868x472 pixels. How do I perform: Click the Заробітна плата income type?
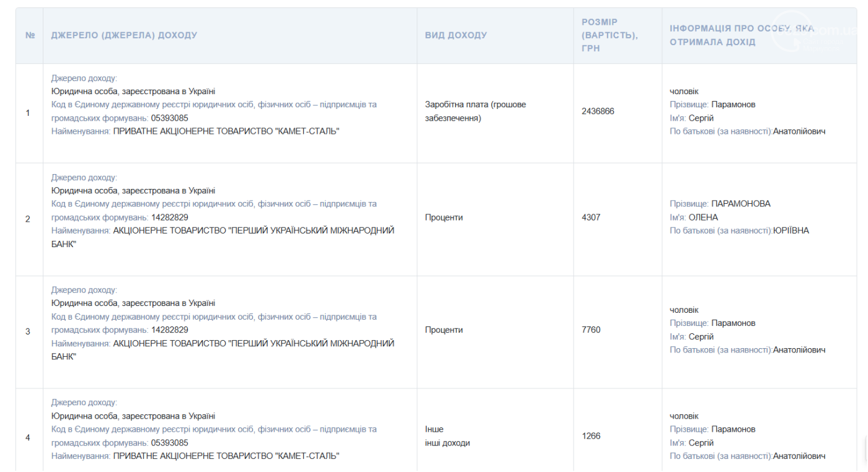[x=475, y=111]
